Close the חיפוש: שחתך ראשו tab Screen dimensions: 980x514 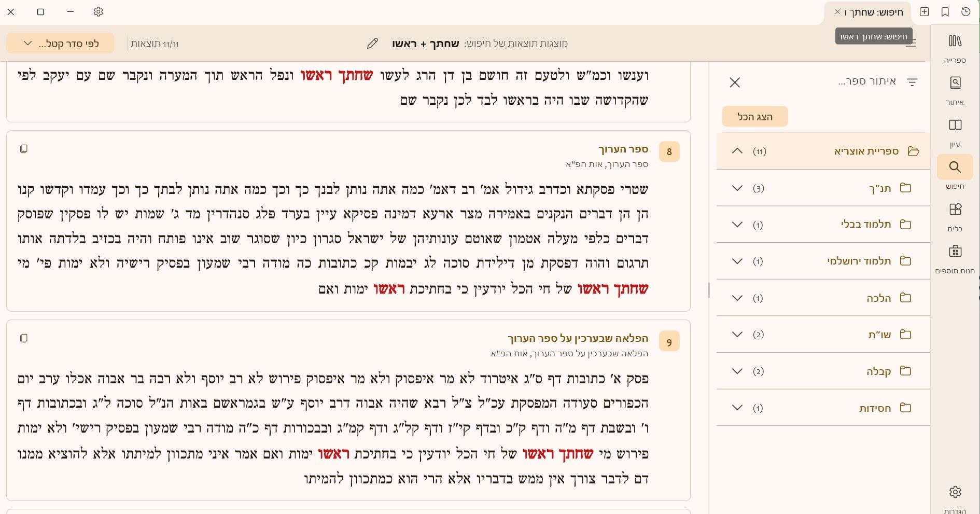(x=837, y=11)
